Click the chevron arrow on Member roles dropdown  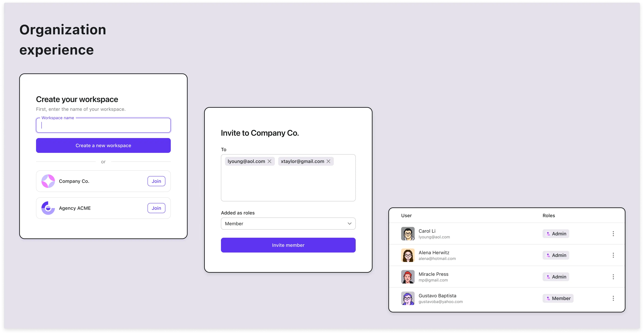349,223
